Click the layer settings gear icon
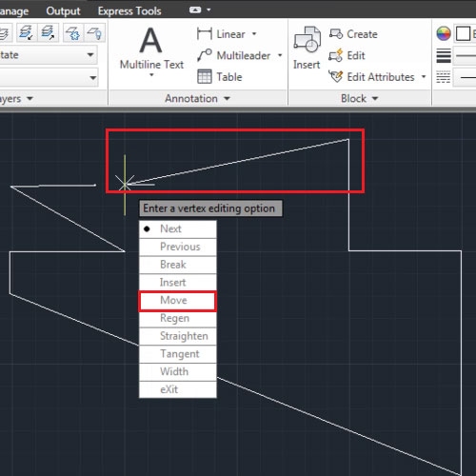The height and width of the screenshot is (476, 476). 72,33
